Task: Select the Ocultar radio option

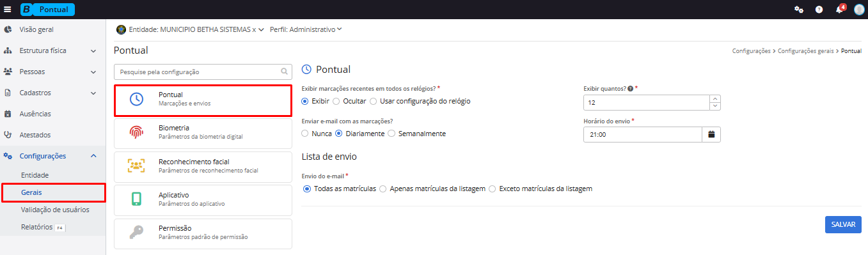Action: coord(336,101)
